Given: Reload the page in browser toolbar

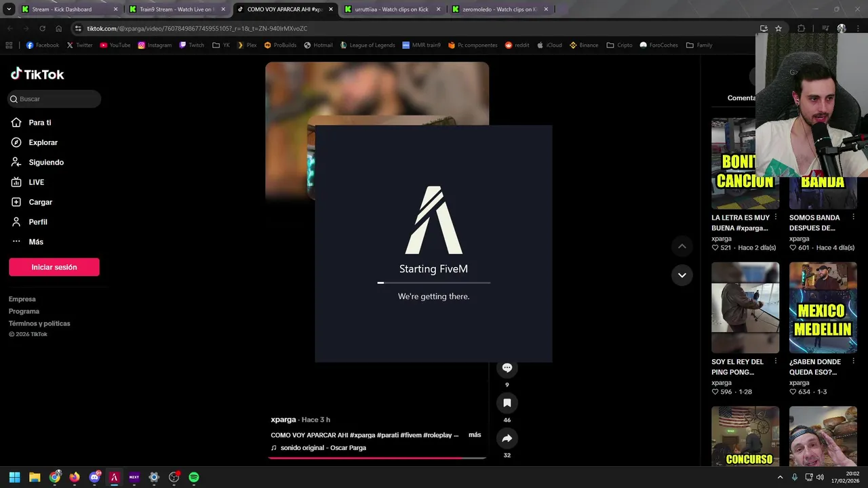Looking at the screenshot, I should coord(42,28).
